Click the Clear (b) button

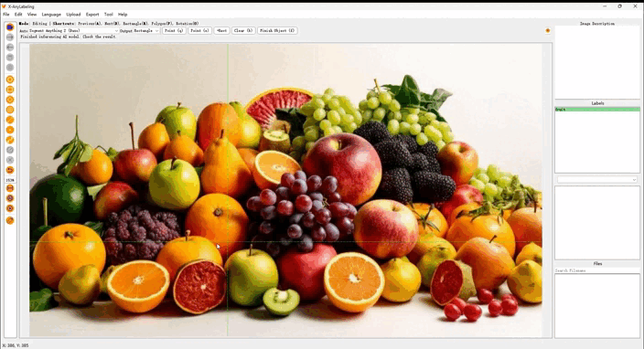coord(243,31)
